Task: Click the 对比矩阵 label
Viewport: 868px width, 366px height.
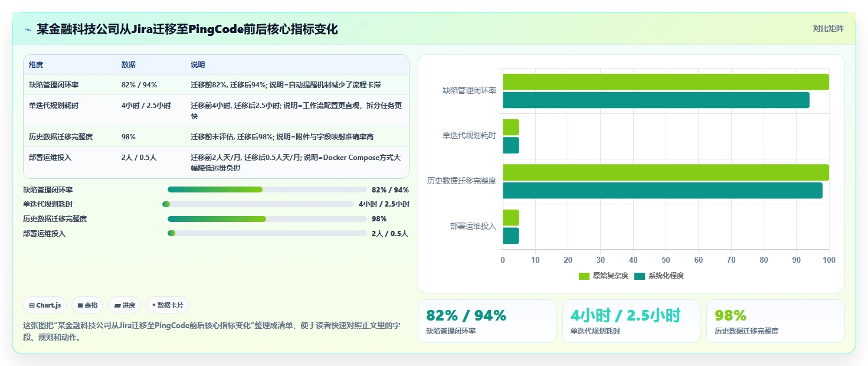Action: coord(828,28)
